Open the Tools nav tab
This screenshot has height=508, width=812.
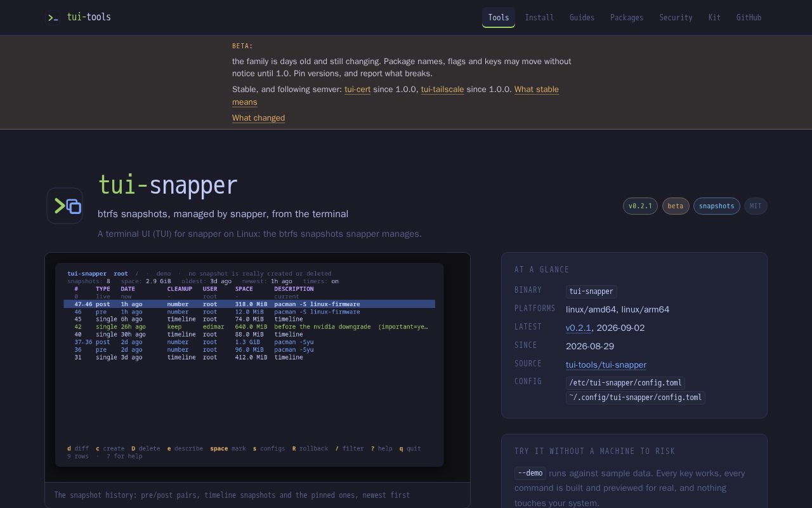499,17
